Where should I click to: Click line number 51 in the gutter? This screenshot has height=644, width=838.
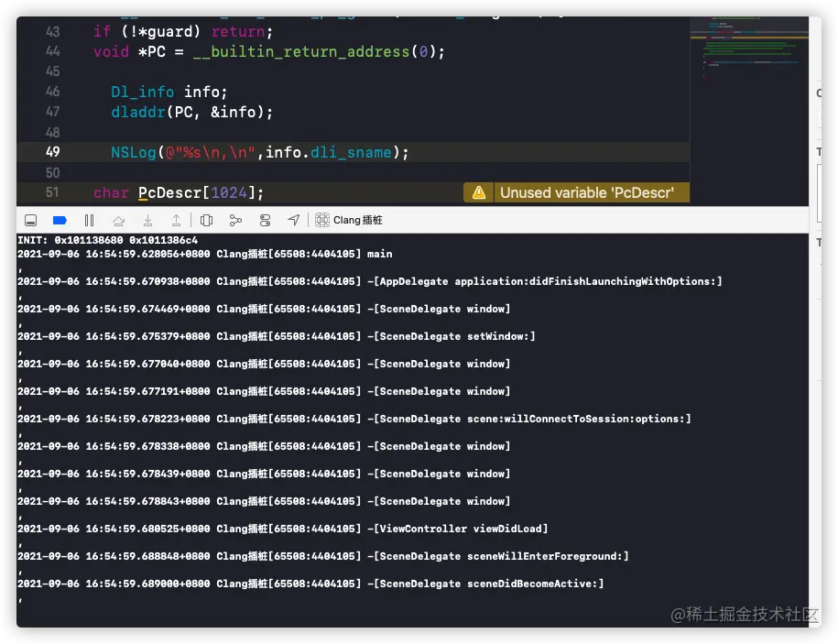coord(52,192)
